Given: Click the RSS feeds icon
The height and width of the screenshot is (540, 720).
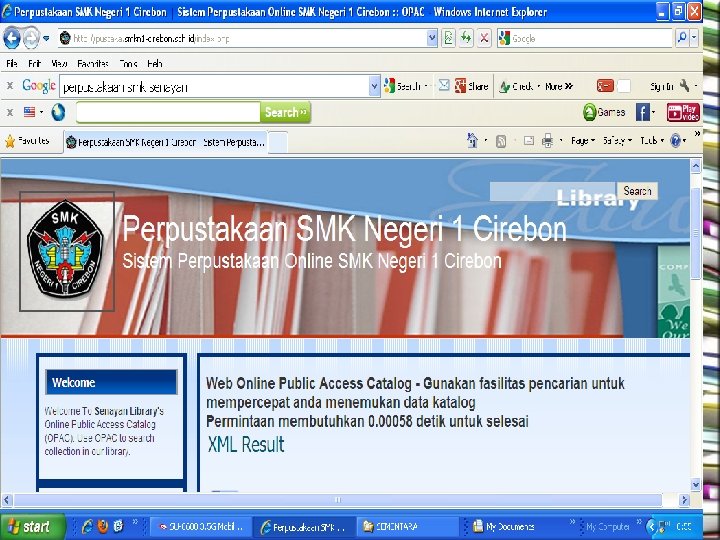Looking at the screenshot, I should [x=501, y=141].
